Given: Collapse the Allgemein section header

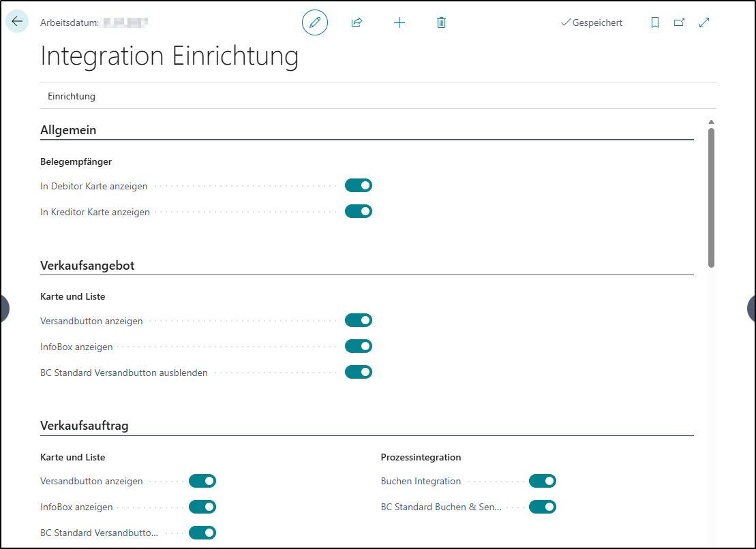Looking at the screenshot, I should [68, 129].
